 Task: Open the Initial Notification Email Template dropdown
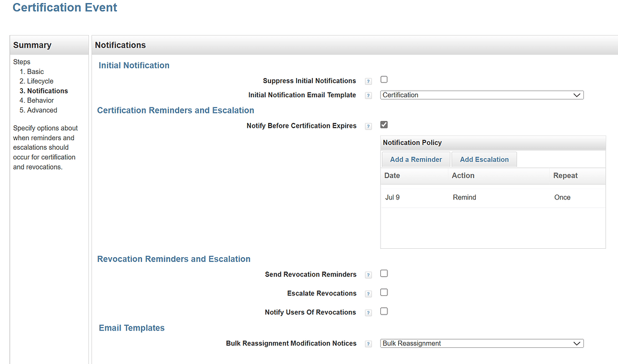point(482,95)
